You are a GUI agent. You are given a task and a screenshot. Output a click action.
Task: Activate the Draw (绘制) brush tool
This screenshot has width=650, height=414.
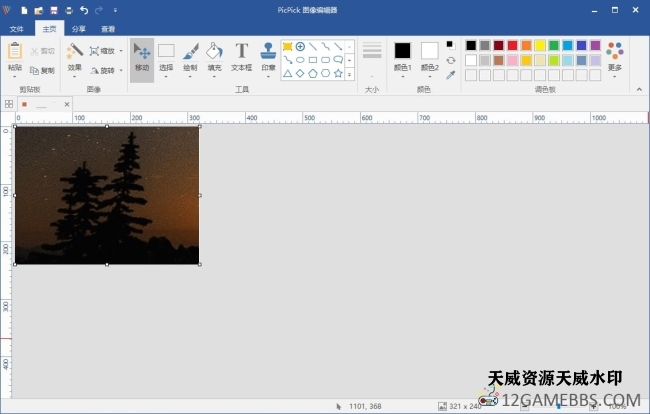tap(190, 56)
